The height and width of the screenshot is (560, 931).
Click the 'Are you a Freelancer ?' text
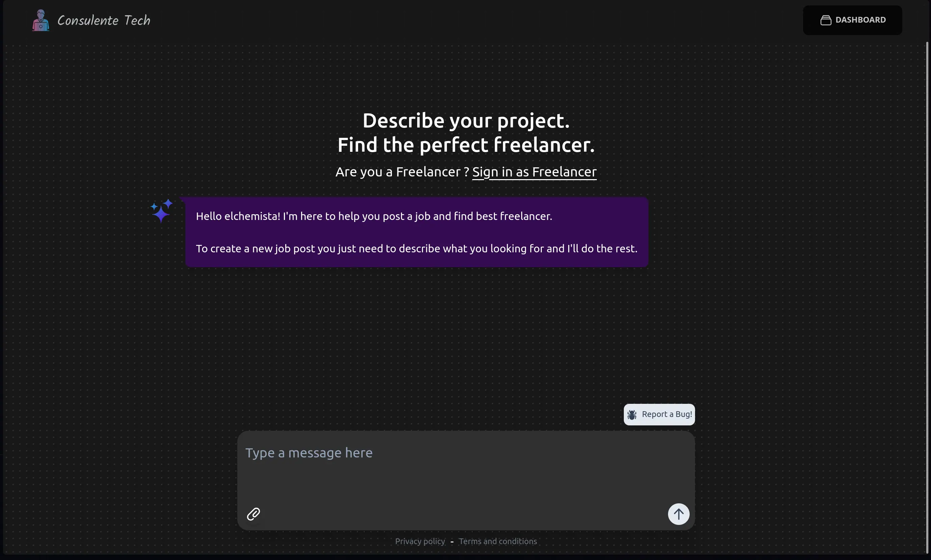[x=402, y=172]
